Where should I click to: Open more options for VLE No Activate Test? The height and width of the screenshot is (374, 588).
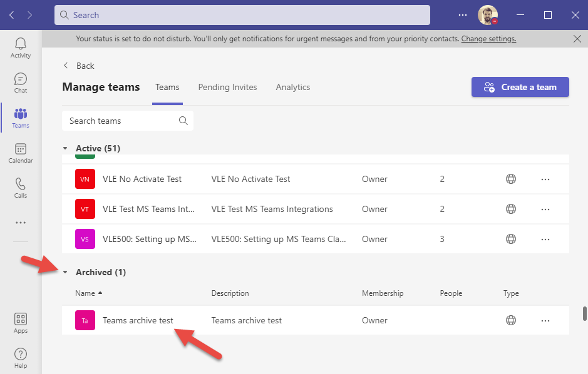click(545, 179)
